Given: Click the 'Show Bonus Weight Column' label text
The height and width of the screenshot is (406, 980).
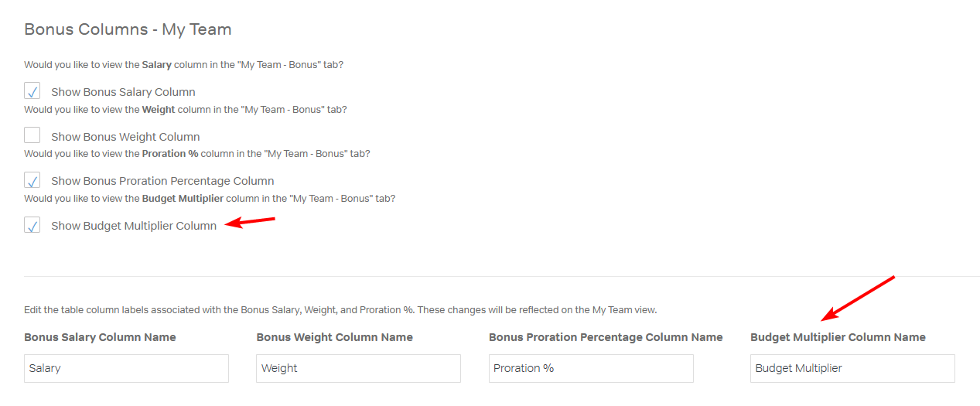Looking at the screenshot, I should click(125, 137).
